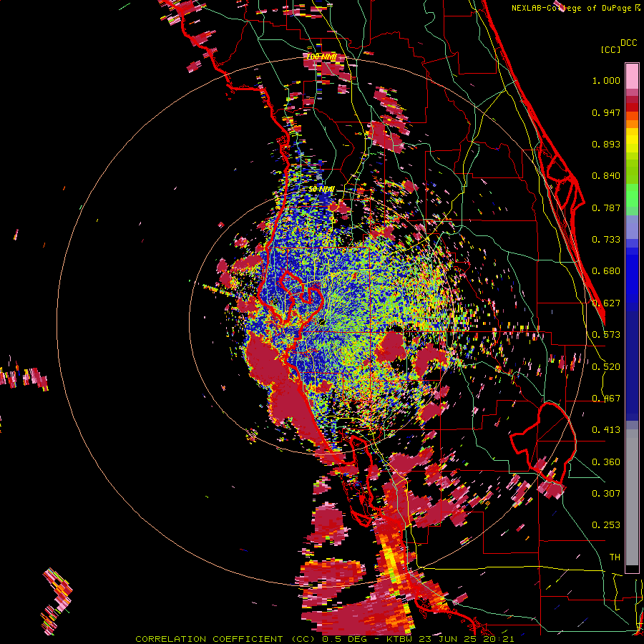Click the 0.947 scale label

pos(606,112)
